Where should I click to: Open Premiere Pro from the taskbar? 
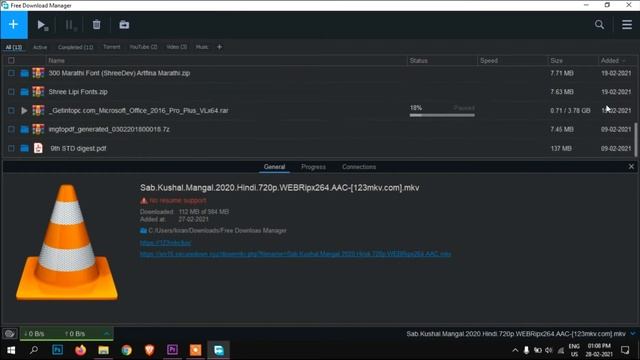pyautogui.click(x=172, y=350)
